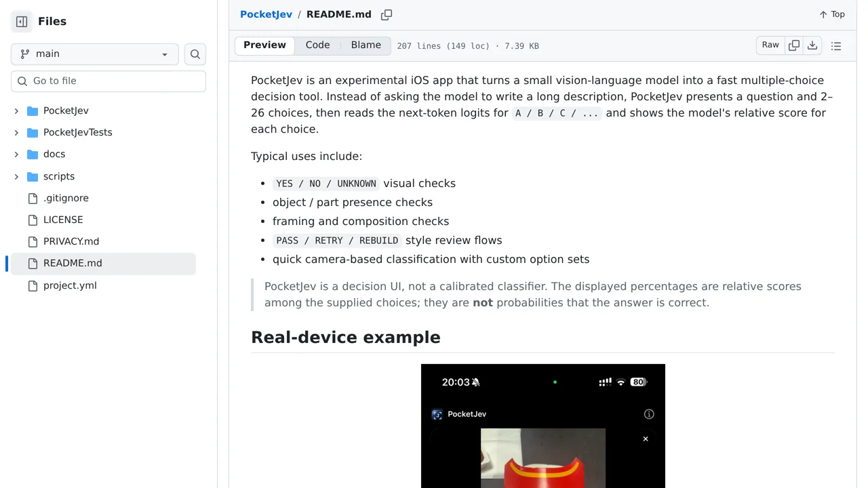This screenshot has width=868, height=488.
Task: Copy raw file contents icon
Action: tap(794, 45)
